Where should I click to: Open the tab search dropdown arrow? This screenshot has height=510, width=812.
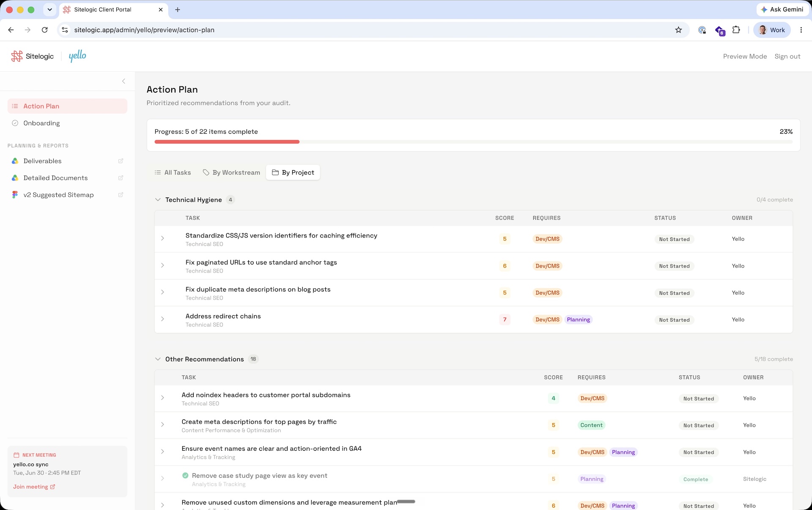pos(50,9)
